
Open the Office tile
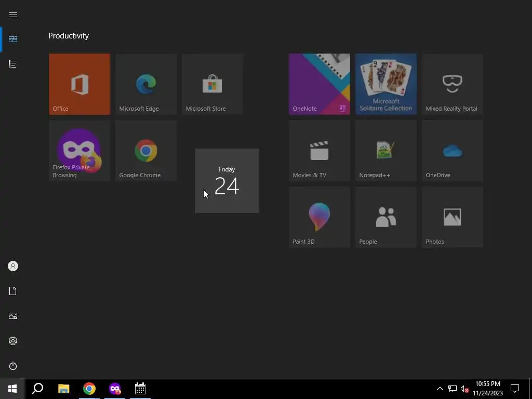(79, 84)
